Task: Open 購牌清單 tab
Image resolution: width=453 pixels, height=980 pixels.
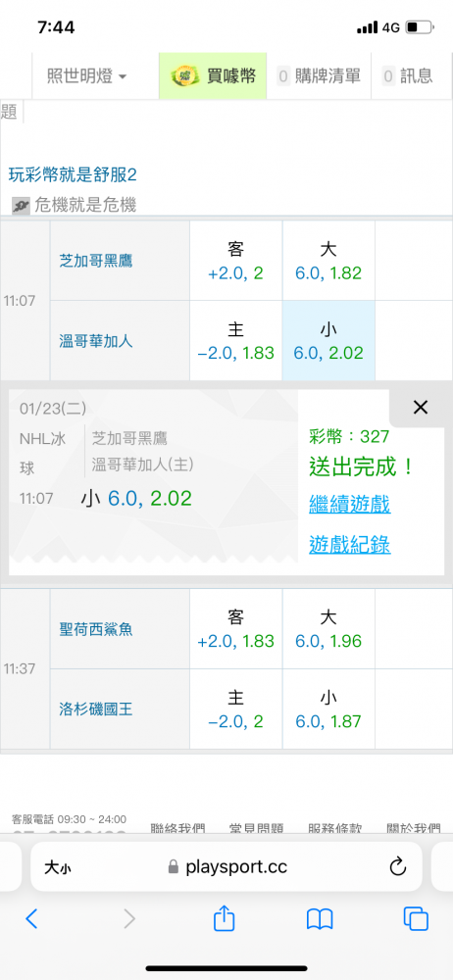Action: point(319,76)
